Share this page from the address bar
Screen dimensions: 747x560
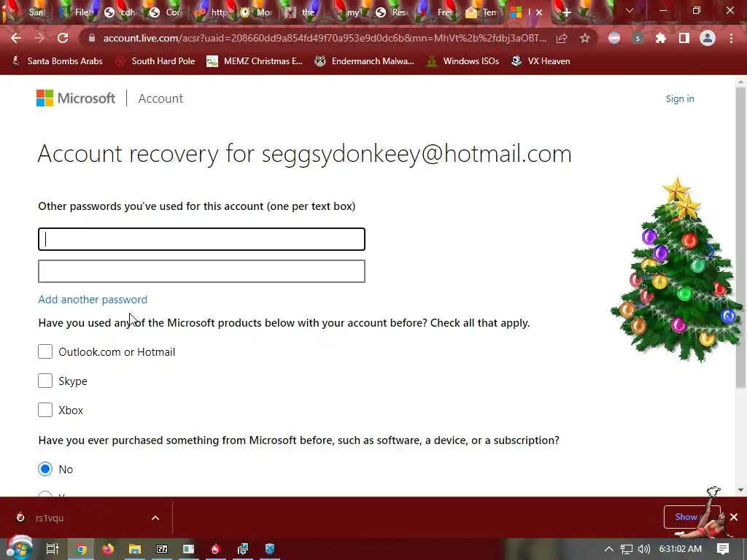pos(562,38)
